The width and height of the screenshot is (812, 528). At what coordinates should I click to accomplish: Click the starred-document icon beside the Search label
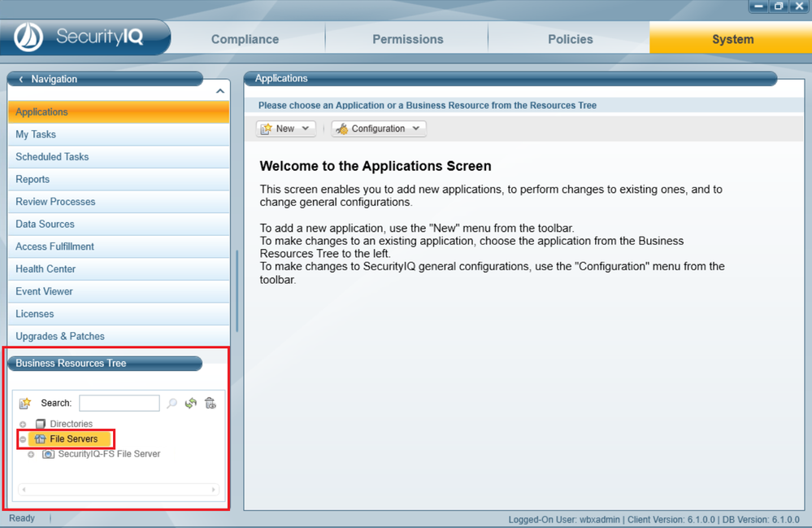pos(24,402)
